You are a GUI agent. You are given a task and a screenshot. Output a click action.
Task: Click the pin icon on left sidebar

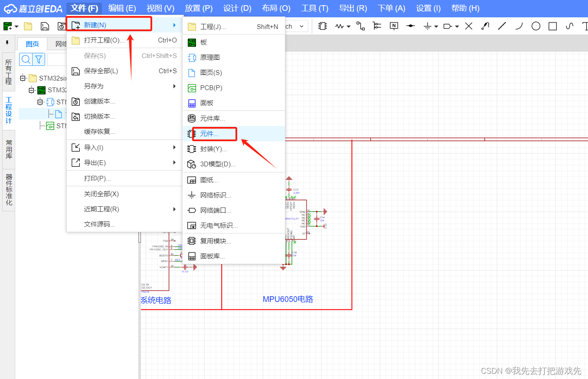(x=7, y=43)
